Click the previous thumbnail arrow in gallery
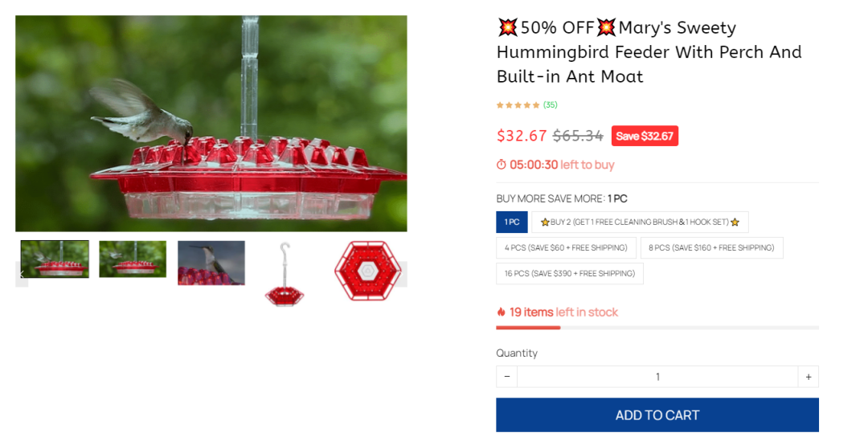Screen dimensions: 868x441 22,274
